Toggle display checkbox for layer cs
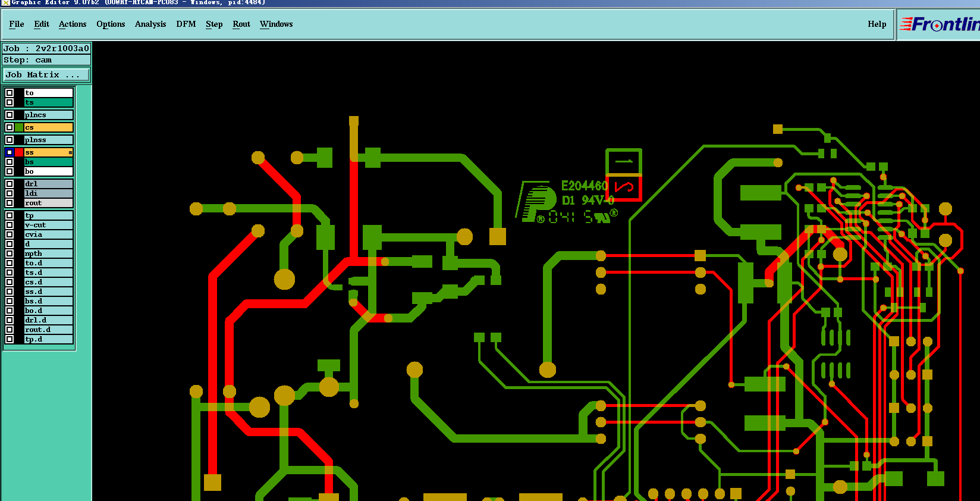 (10, 127)
